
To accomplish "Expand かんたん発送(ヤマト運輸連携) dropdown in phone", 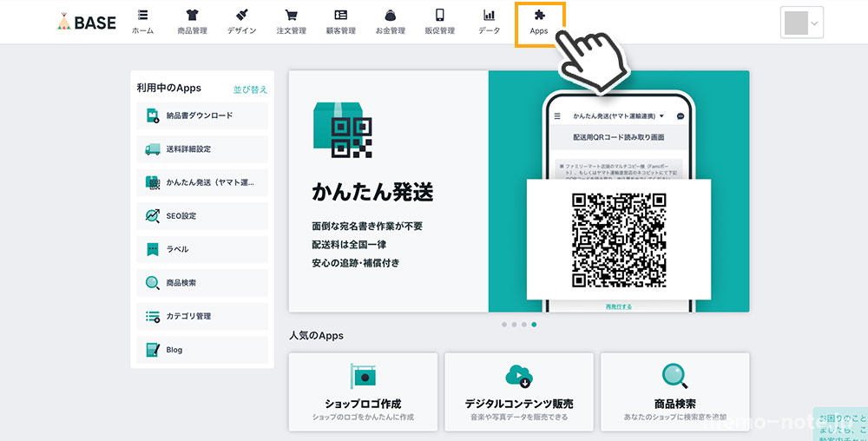I will [x=661, y=116].
